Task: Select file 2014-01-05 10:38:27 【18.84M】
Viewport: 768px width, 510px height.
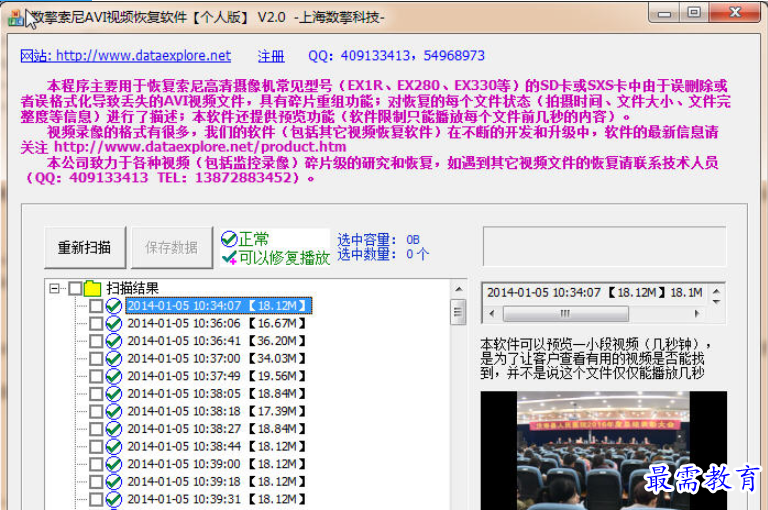Action: click(x=216, y=429)
